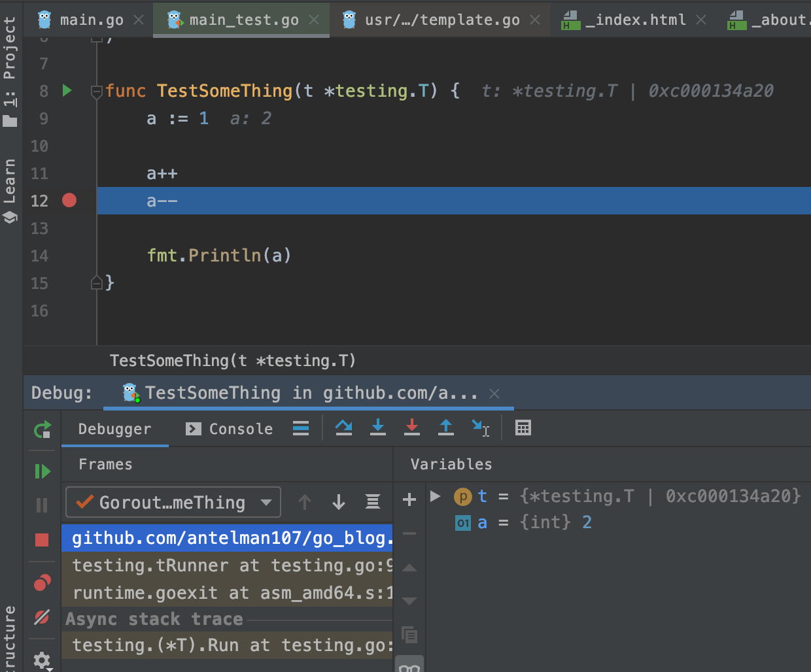Rerun the debug session with green arrow
The image size is (811, 672).
click(x=43, y=429)
